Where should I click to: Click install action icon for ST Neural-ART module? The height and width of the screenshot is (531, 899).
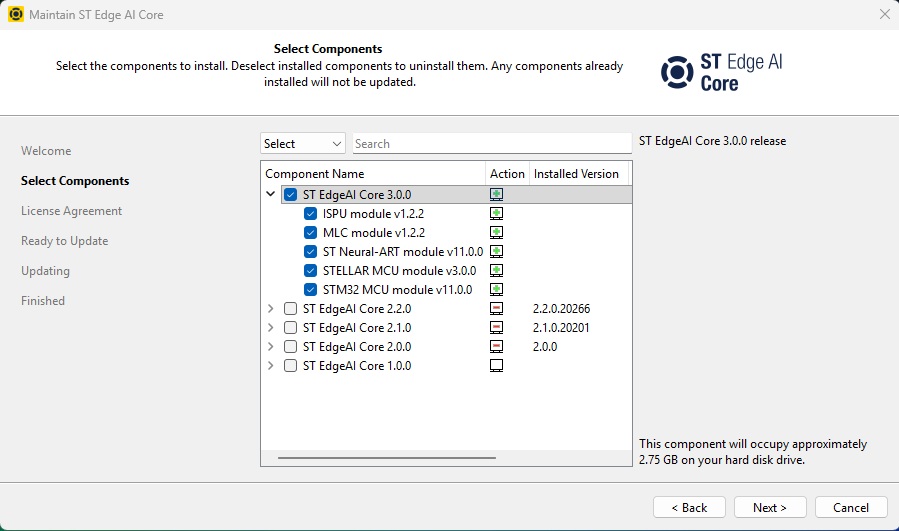pos(497,251)
